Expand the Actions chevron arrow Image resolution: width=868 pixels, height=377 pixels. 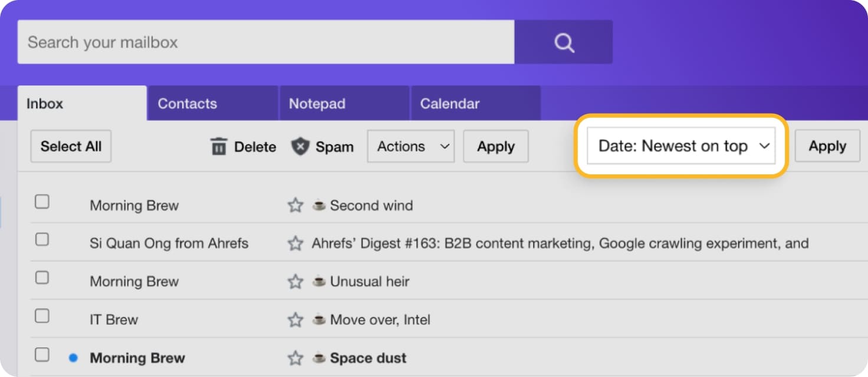445,146
